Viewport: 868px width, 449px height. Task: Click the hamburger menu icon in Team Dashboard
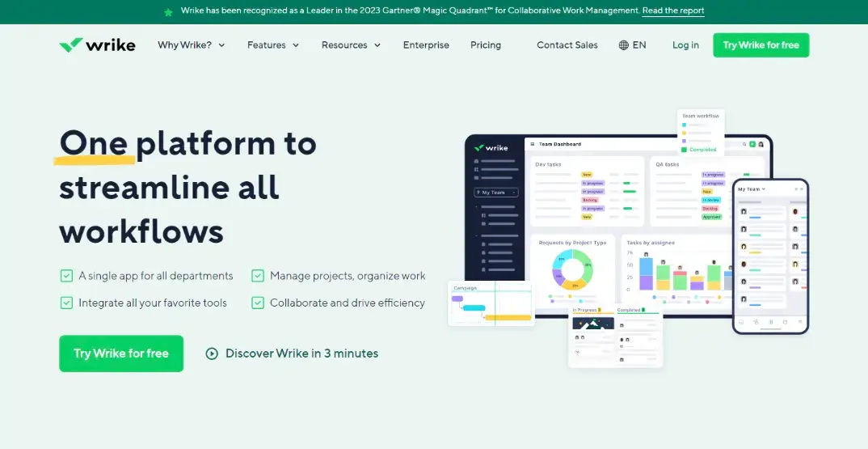pyautogui.click(x=532, y=144)
